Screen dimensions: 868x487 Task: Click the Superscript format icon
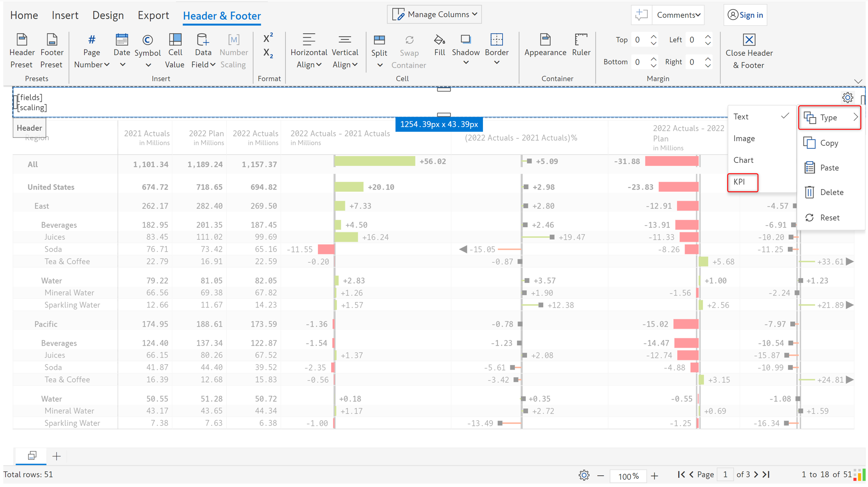[x=268, y=38]
